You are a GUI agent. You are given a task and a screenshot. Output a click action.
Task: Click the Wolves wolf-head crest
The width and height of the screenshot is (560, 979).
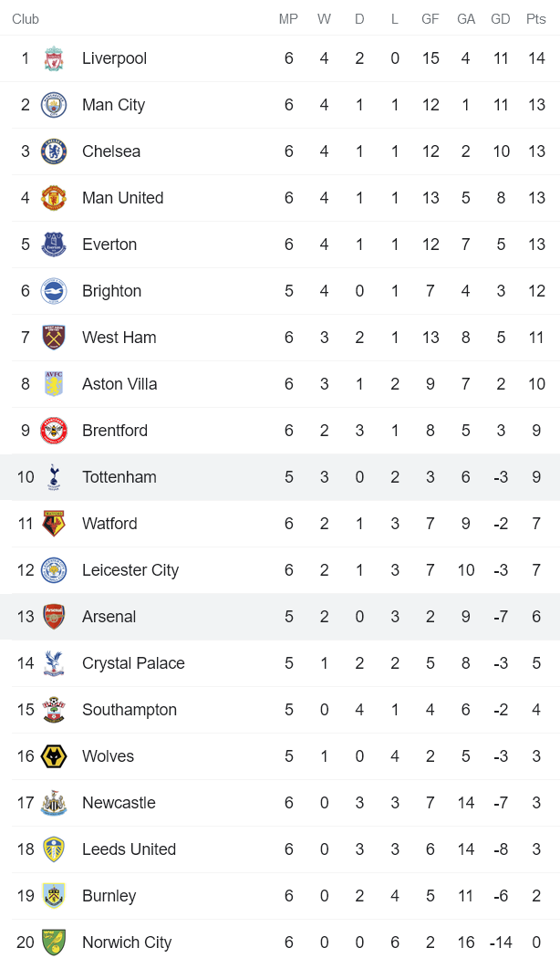click(54, 755)
